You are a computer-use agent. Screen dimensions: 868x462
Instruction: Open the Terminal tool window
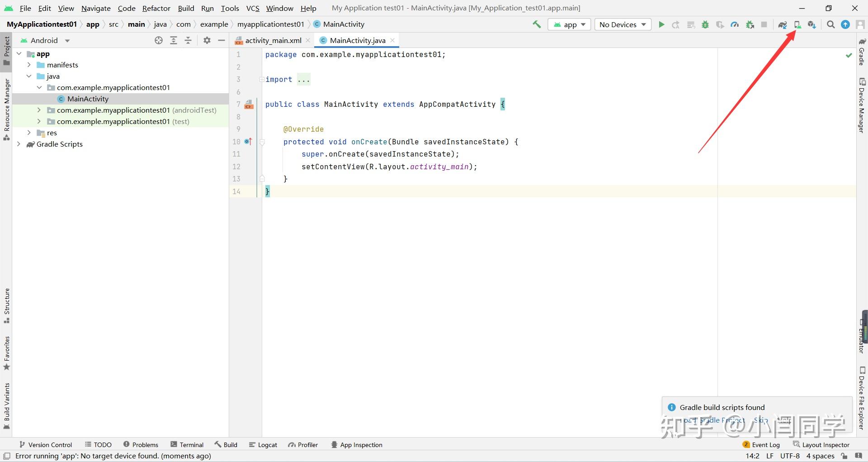coord(187,445)
